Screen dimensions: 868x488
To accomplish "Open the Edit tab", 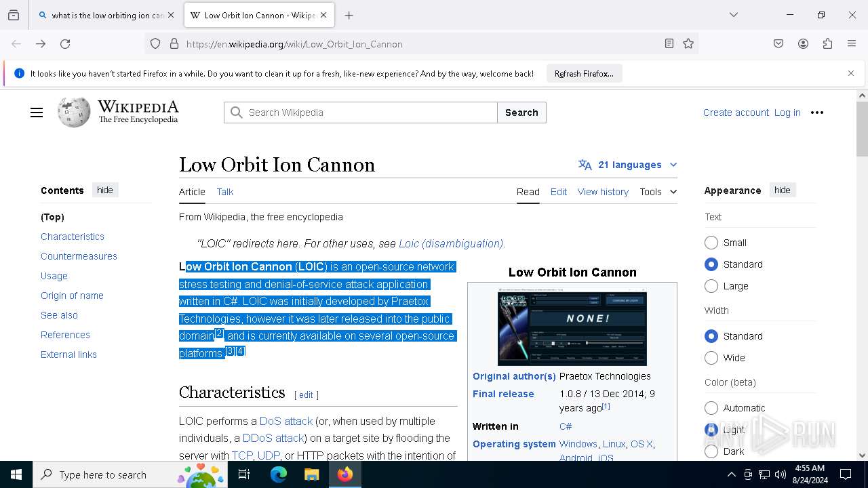I will 559,192.
